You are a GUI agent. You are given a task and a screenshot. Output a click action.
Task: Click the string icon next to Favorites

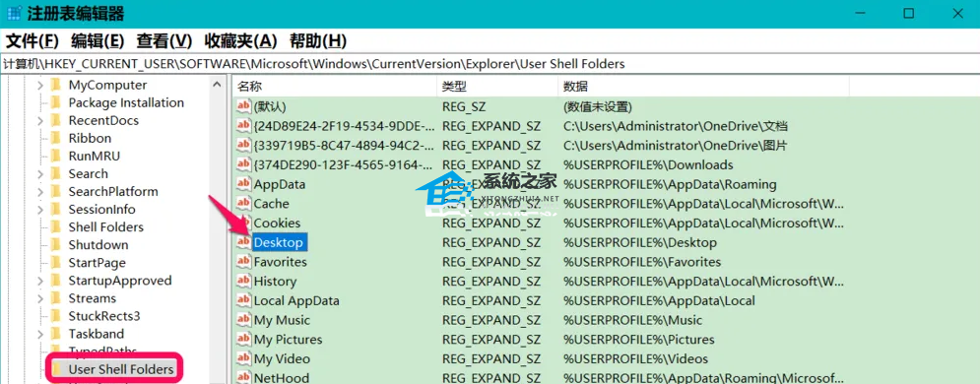(243, 262)
